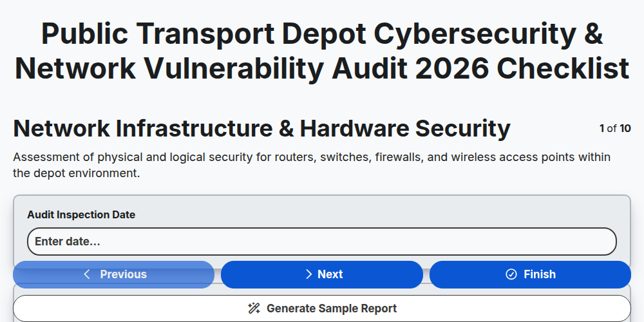Screen dimensions: 644x322
Task: Advance to the next page with Next
Action: (x=322, y=274)
